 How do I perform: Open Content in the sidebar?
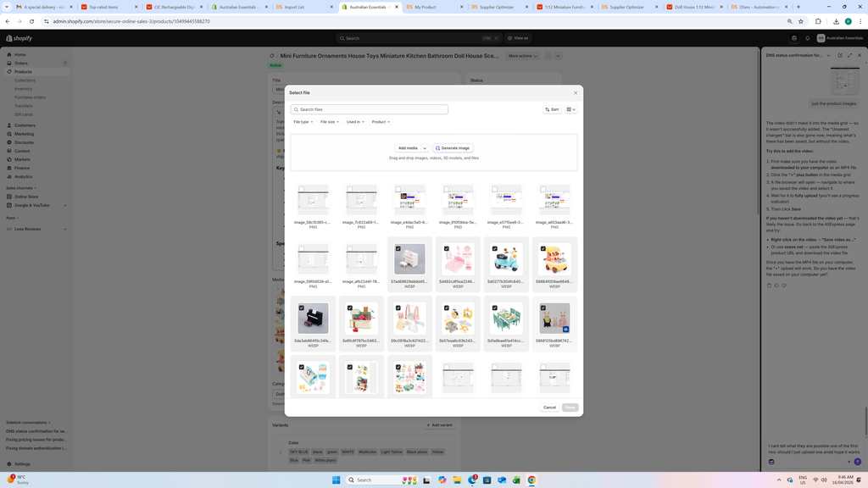(x=22, y=151)
